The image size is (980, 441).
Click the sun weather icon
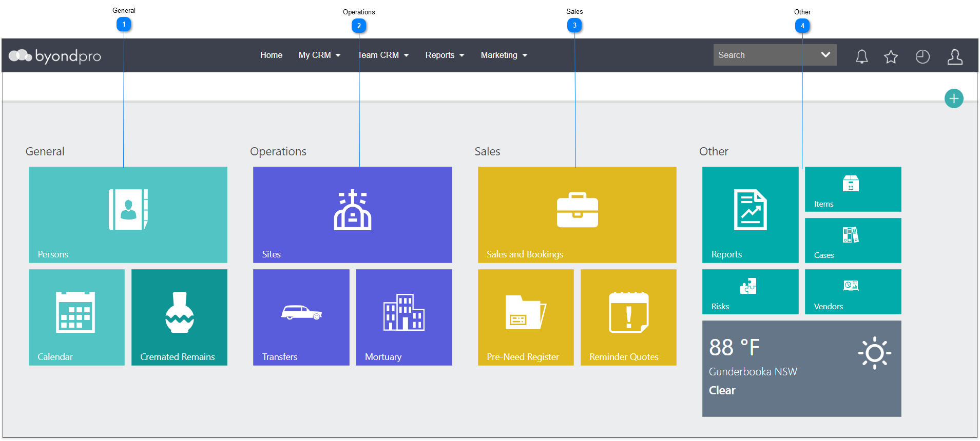[x=875, y=353]
